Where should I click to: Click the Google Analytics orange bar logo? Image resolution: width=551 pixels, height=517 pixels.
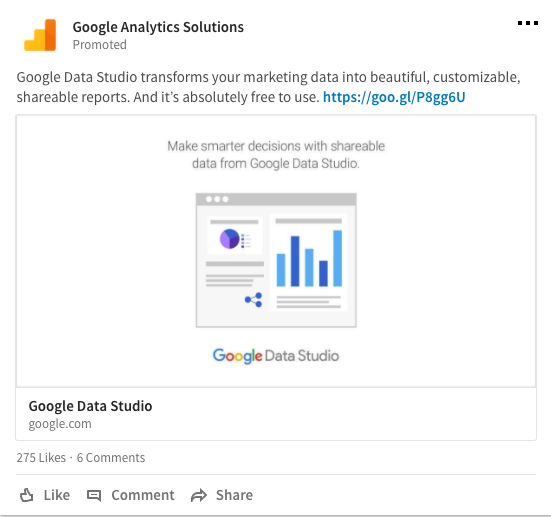click(40, 35)
